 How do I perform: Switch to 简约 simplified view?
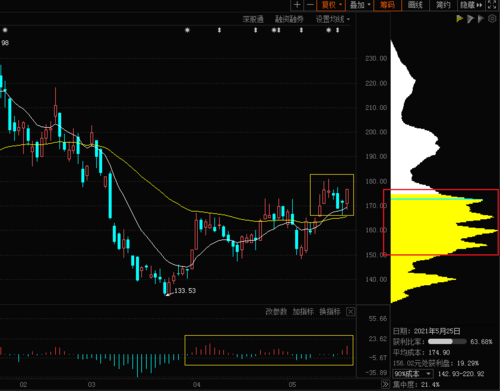[x=443, y=5]
